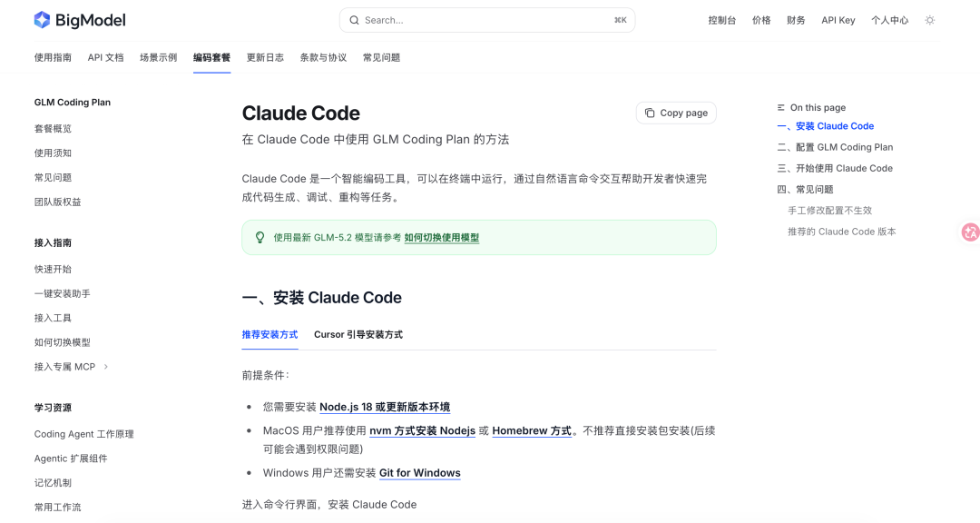The width and height of the screenshot is (980, 523).
Task: Open API Key in the header
Action: click(x=838, y=20)
